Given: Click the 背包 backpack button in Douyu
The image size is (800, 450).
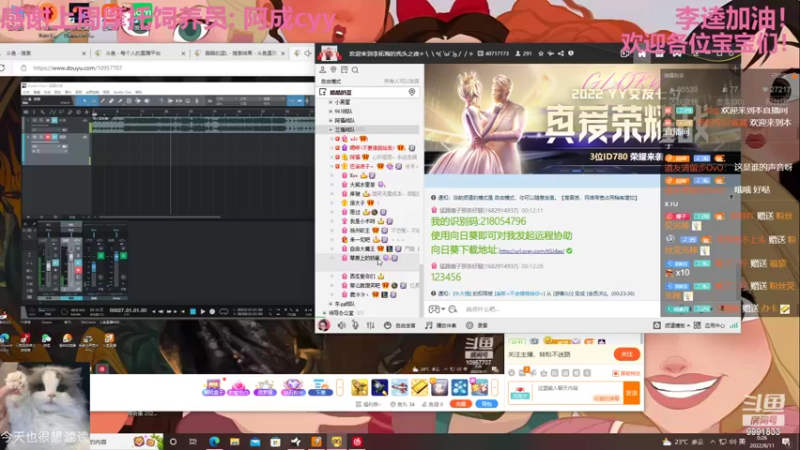Looking at the screenshot, I should 486,404.
